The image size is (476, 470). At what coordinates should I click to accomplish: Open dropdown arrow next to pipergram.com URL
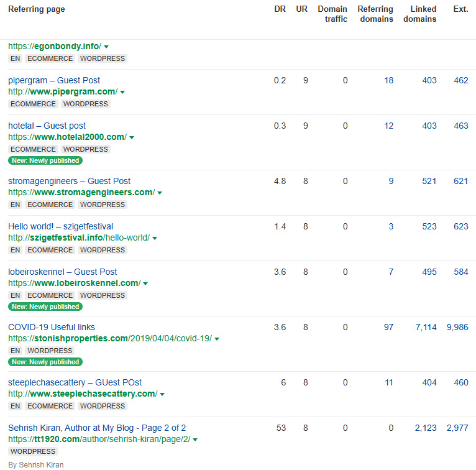(x=122, y=92)
